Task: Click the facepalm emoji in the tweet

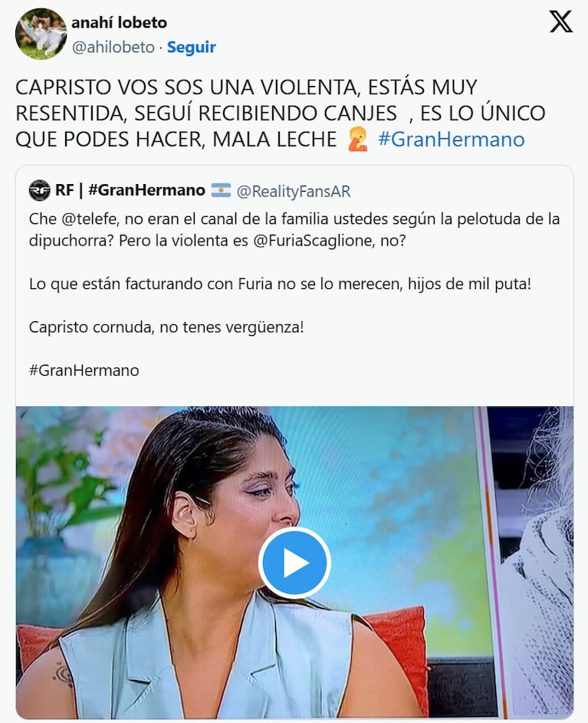Action: (358, 140)
